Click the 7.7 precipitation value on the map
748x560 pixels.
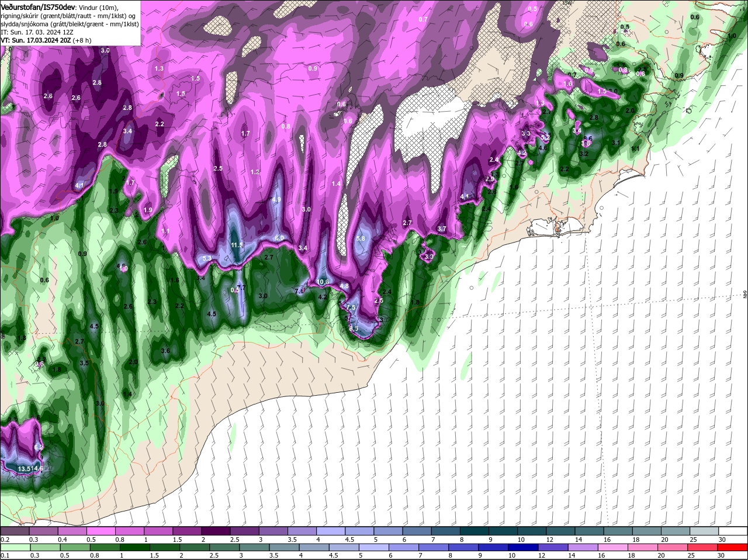[x=241, y=287]
